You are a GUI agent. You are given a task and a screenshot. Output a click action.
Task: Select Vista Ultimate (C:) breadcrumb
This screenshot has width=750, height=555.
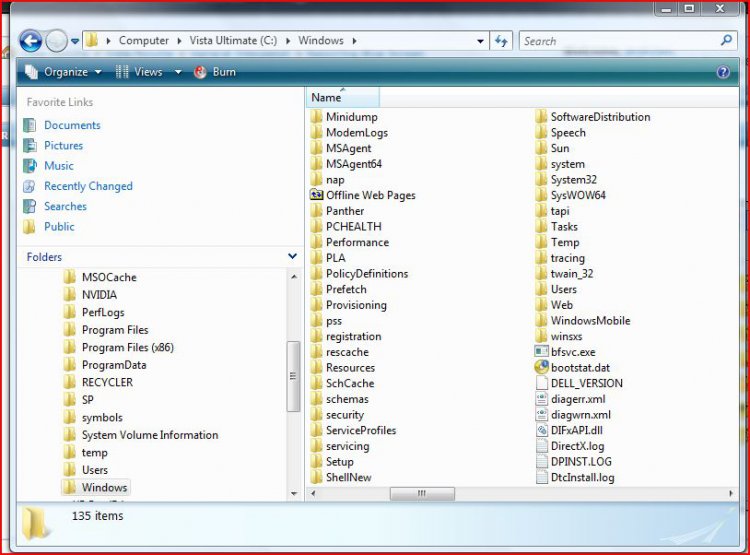(x=233, y=41)
